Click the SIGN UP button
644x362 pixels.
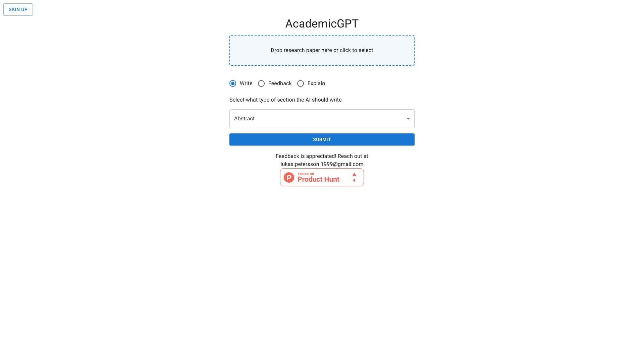[18, 9]
